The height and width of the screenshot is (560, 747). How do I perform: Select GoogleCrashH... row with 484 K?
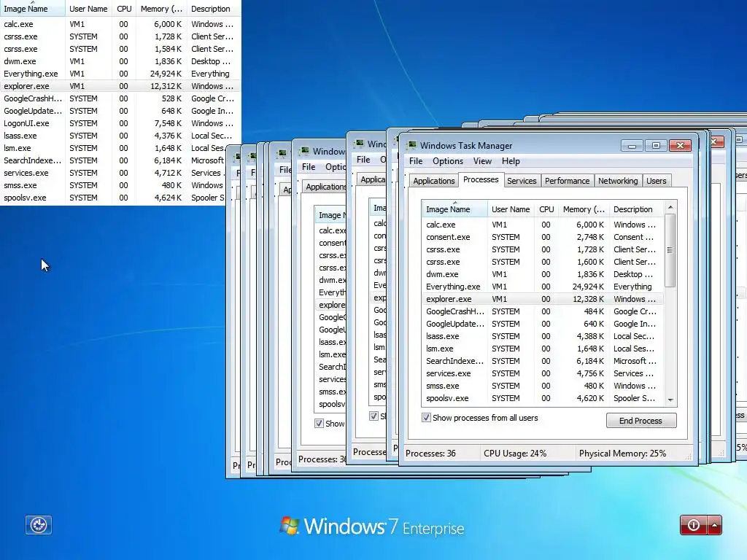(542, 311)
